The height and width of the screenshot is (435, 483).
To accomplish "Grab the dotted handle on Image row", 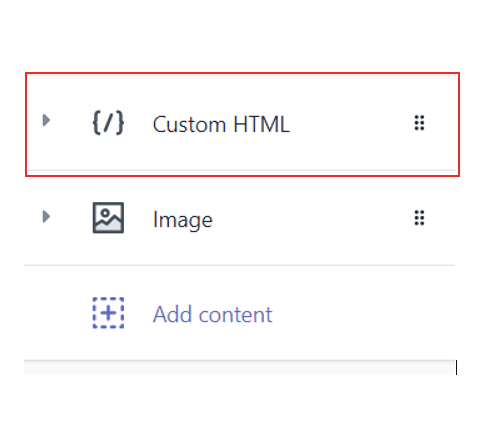I will tap(419, 218).
